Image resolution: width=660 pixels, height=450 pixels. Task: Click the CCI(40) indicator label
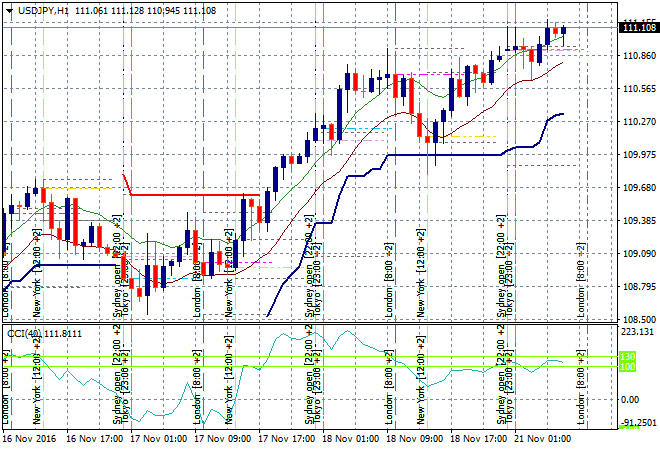point(24,333)
